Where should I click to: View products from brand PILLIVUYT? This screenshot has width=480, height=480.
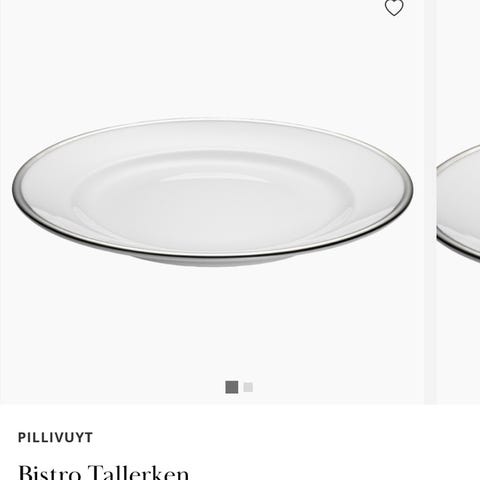(x=55, y=437)
